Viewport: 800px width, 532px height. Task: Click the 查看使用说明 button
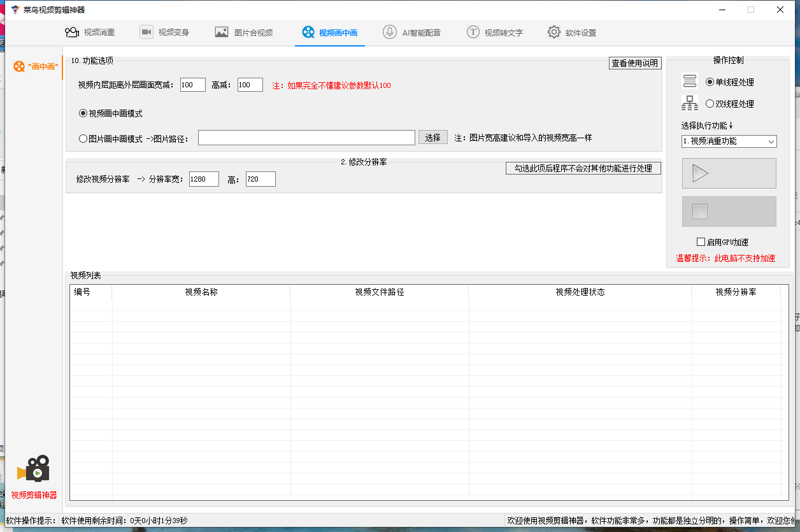635,63
